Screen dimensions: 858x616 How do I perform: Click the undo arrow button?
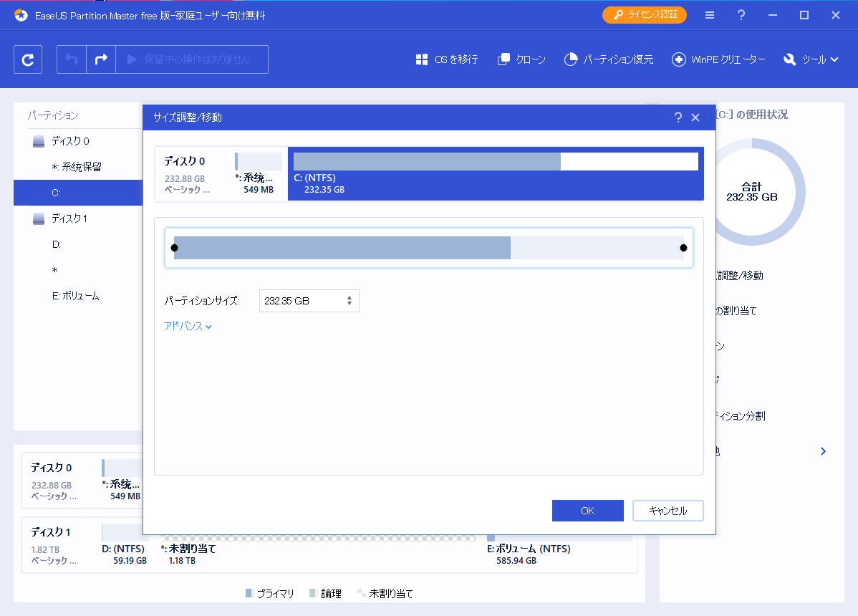(72, 59)
